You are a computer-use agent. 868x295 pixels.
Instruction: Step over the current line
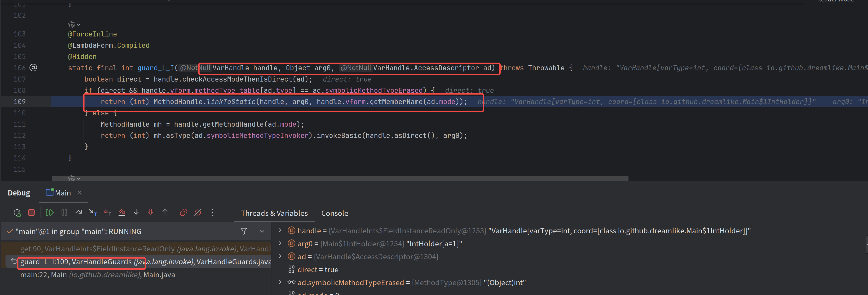(x=78, y=213)
